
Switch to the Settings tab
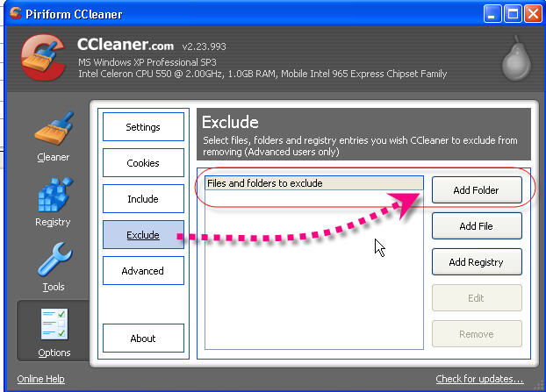[143, 127]
